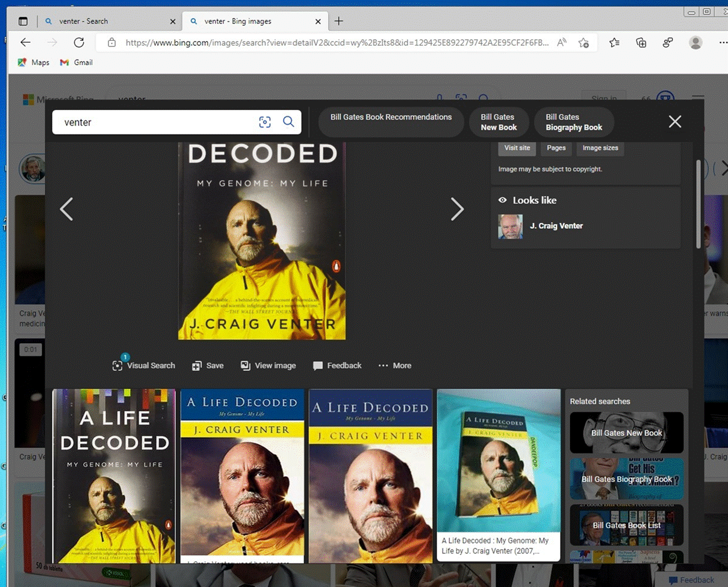Open Visual Search under the image
Image resolution: width=728 pixels, height=587 pixels.
[x=144, y=365]
